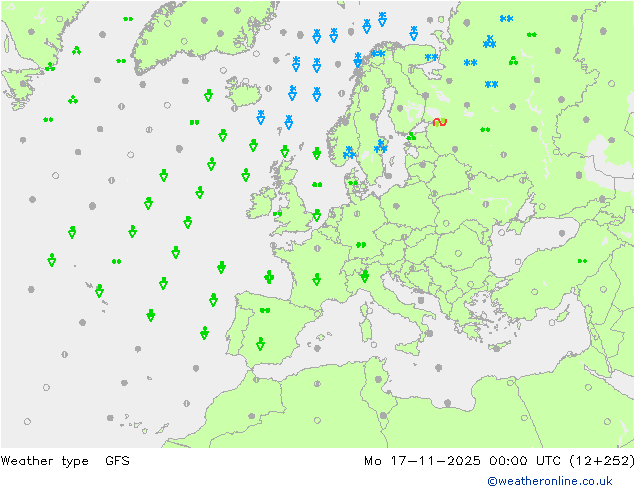
Task: Click the drizzle symbol over Ireland
Action: (x=277, y=213)
